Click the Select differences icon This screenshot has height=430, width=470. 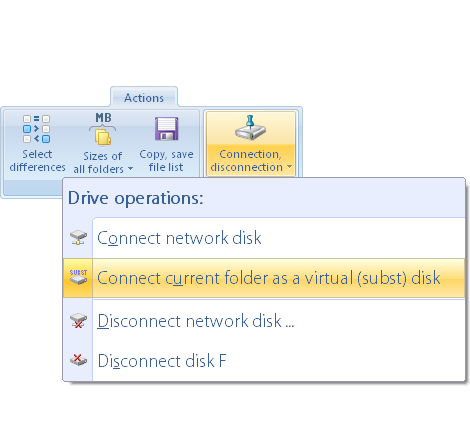[x=37, y=129]
